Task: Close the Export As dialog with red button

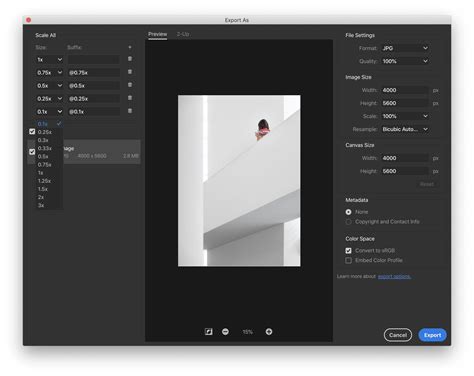Action: [x=29, y=20]
